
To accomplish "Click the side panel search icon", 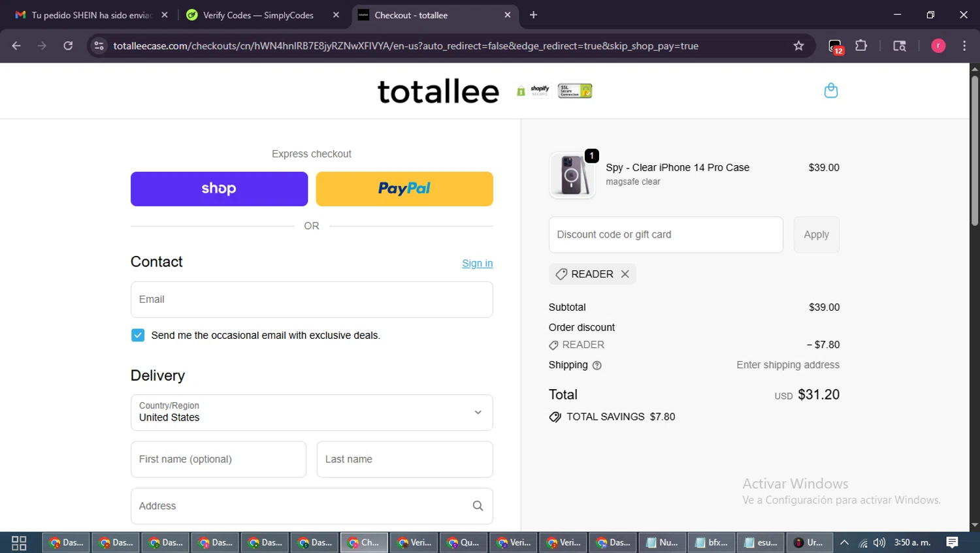I will pyautogui.click(x=900, y=46).
